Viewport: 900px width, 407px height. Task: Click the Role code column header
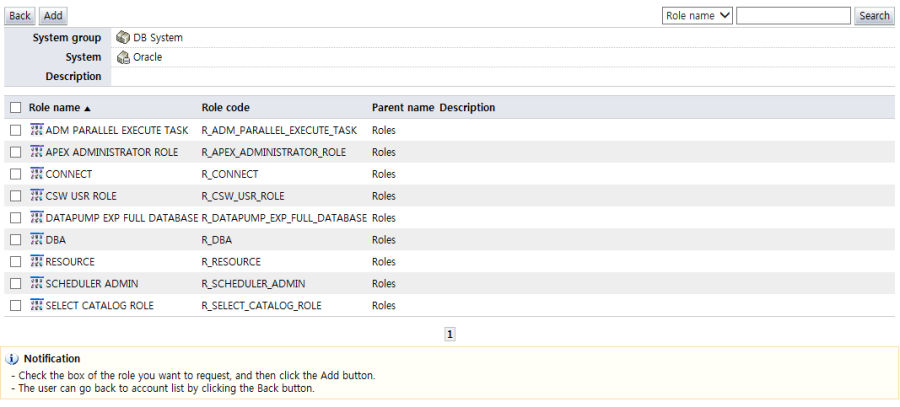pyautogui.click(x=225, y=107)
